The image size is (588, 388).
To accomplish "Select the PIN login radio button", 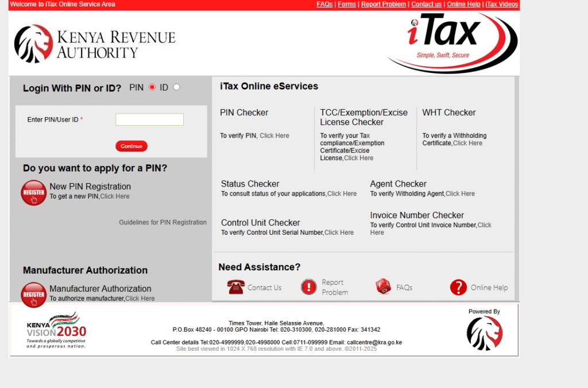I will pyautogui.click(x=152, y=87).
